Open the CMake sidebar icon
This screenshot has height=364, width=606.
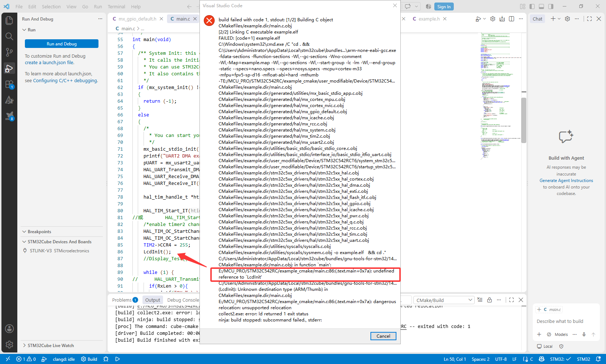pos(9,100)
